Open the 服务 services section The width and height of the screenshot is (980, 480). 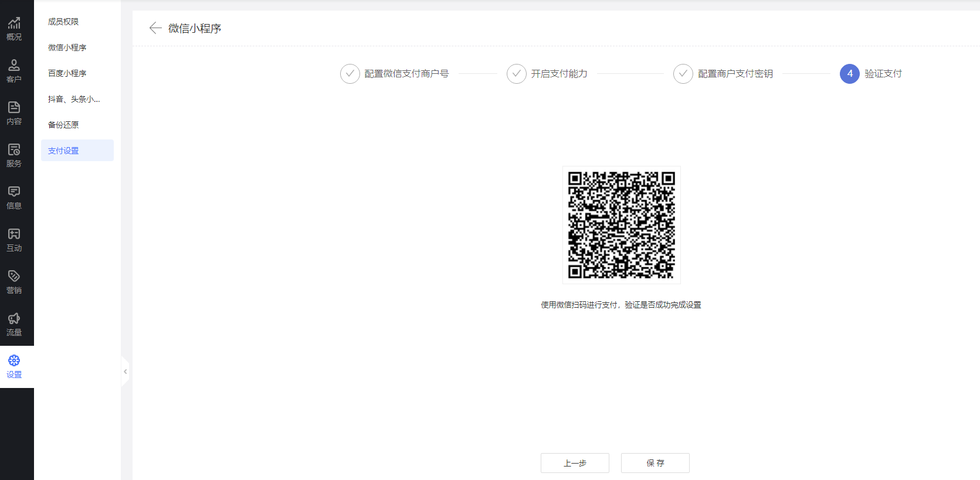coord(14,156)
